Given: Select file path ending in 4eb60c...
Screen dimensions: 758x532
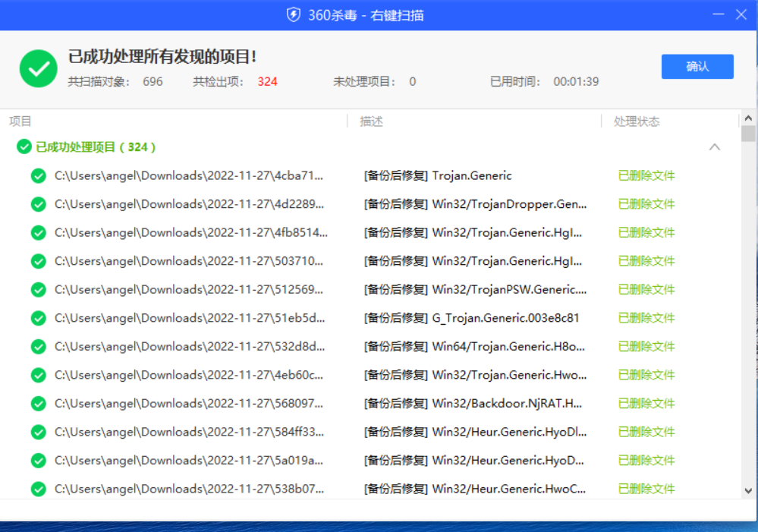Looking at the screenshot, I should [188, 376].
